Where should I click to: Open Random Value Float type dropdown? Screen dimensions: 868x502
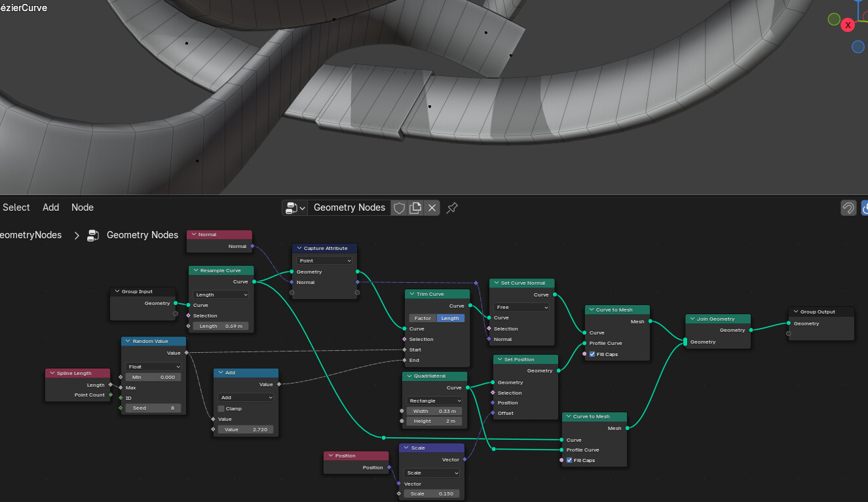coord(153,367)
